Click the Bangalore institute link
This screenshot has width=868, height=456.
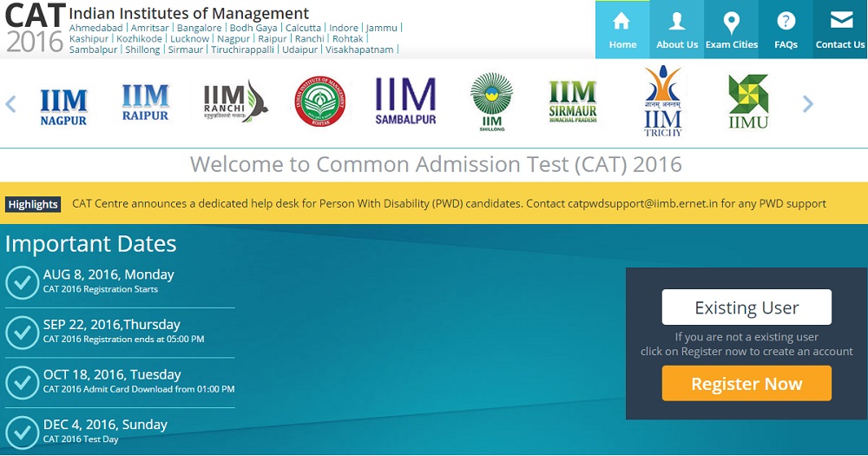point(200,28)
